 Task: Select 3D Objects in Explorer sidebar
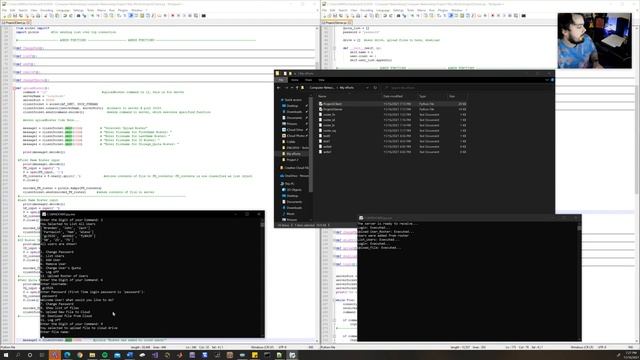pos(294,190)
